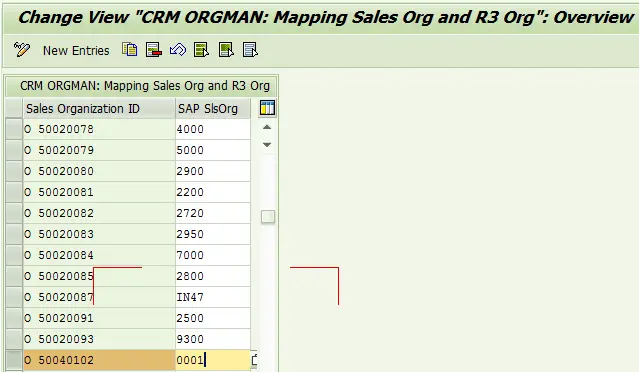This screenshot has height=372, width=639.
Task: Click the Sales Organization ID column header
Action: coord(99,108)
